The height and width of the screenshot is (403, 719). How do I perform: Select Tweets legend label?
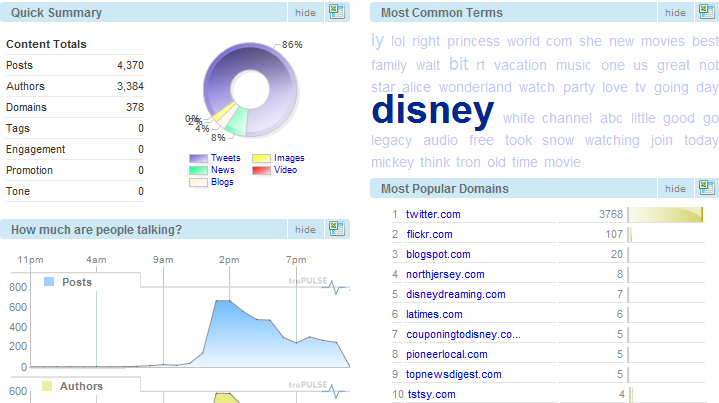(x=226, y=158)
